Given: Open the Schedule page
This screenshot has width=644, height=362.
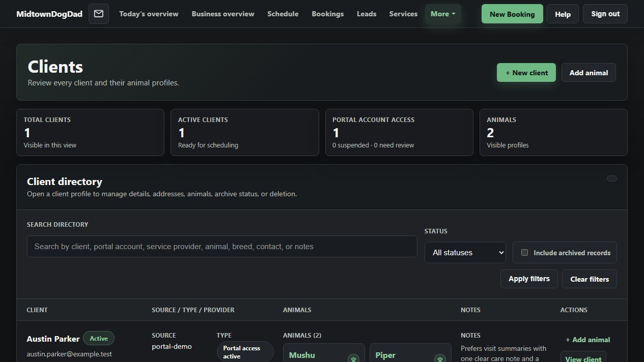Looking at the screenshot, I should 283,14.
